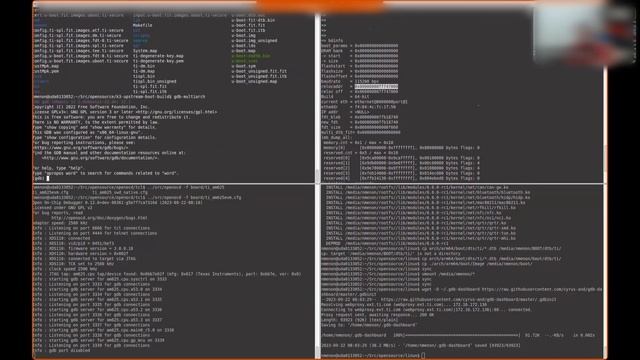Click the "reserved[0]" row in lmb dump
The height and width of the screenshot is (360, 640).
coord(401,158)
